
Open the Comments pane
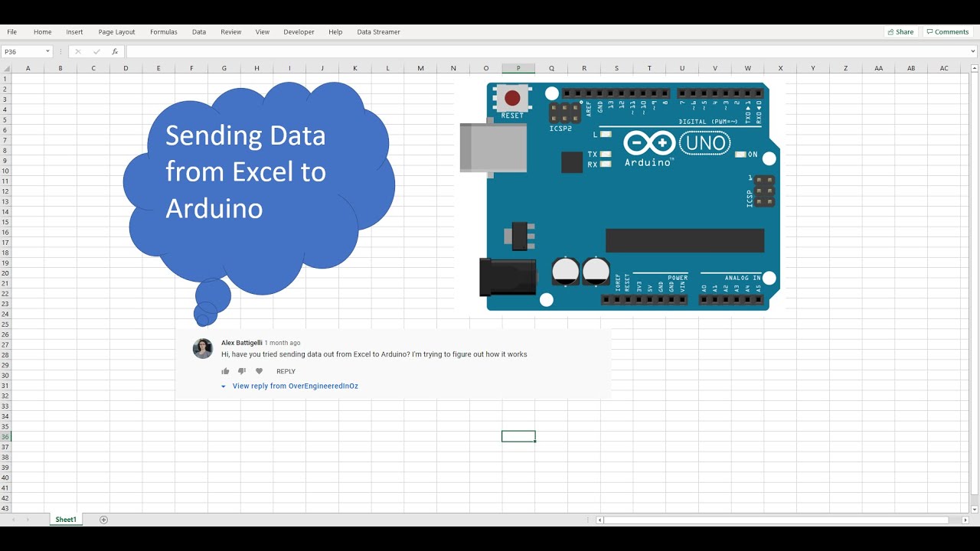947,32
